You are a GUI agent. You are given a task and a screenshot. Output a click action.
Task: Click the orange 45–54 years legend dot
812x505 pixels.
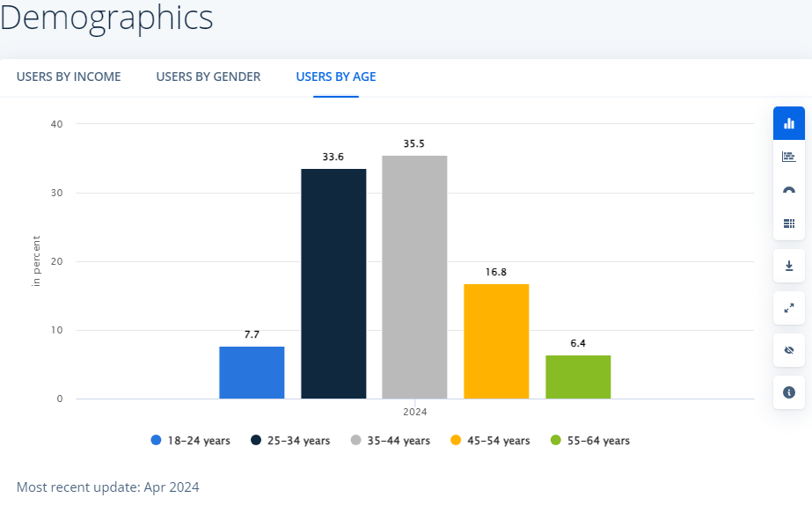[456, 441]
